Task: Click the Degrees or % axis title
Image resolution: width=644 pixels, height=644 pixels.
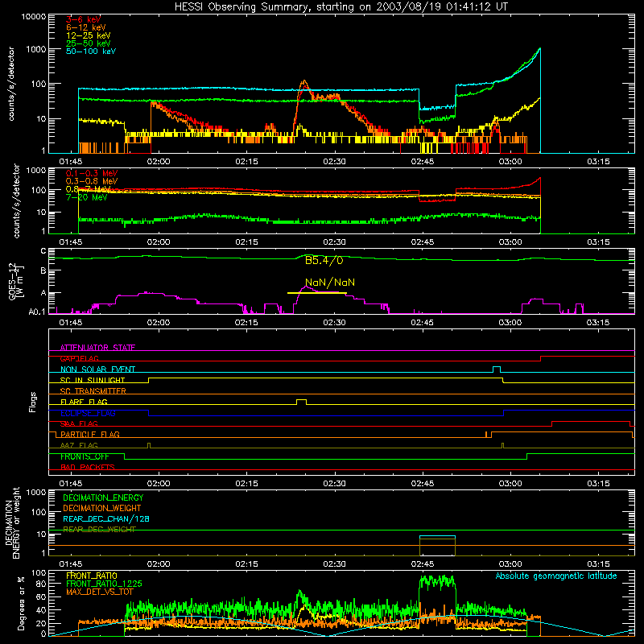Action: pyautogui.click(x=21, y=604)
